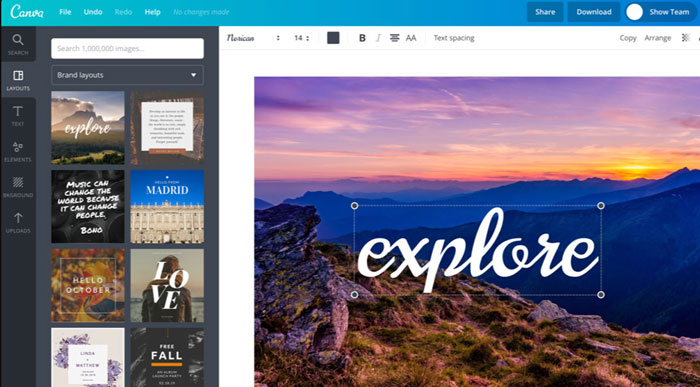Image resolution: width=700 pixels, height=387 pixels.
Task: Choose the Hello from Madrid layout
Action: pos(167,207)
